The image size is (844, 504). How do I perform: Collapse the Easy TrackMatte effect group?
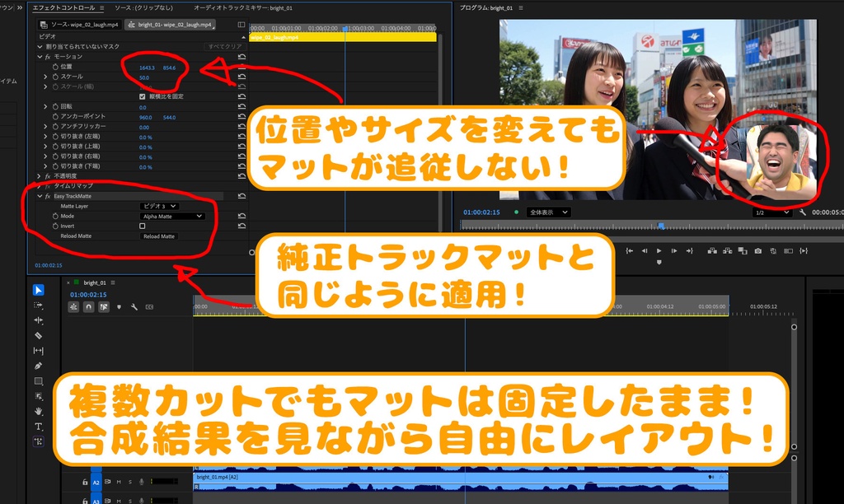pos(40,196)
